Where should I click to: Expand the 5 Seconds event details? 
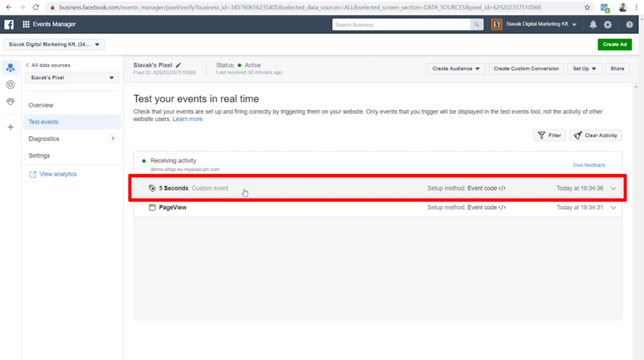click(613, 188)
